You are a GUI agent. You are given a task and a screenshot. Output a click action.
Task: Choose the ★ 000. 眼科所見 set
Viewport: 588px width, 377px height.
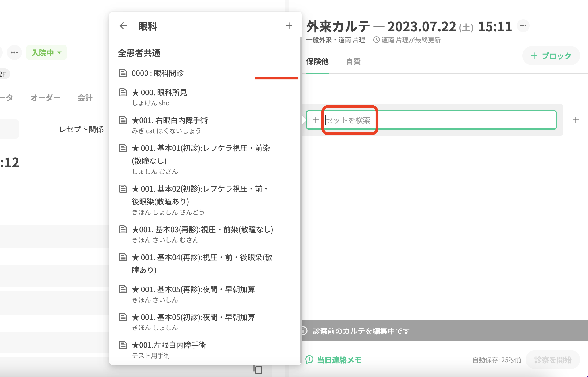coord(160,93)
